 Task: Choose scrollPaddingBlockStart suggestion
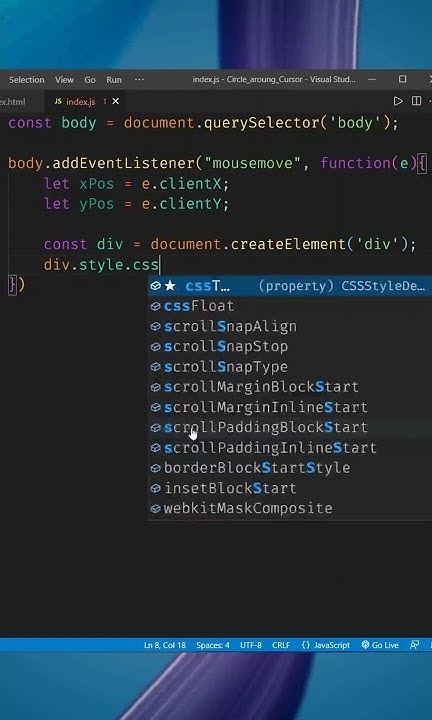(x=290, y=427)
